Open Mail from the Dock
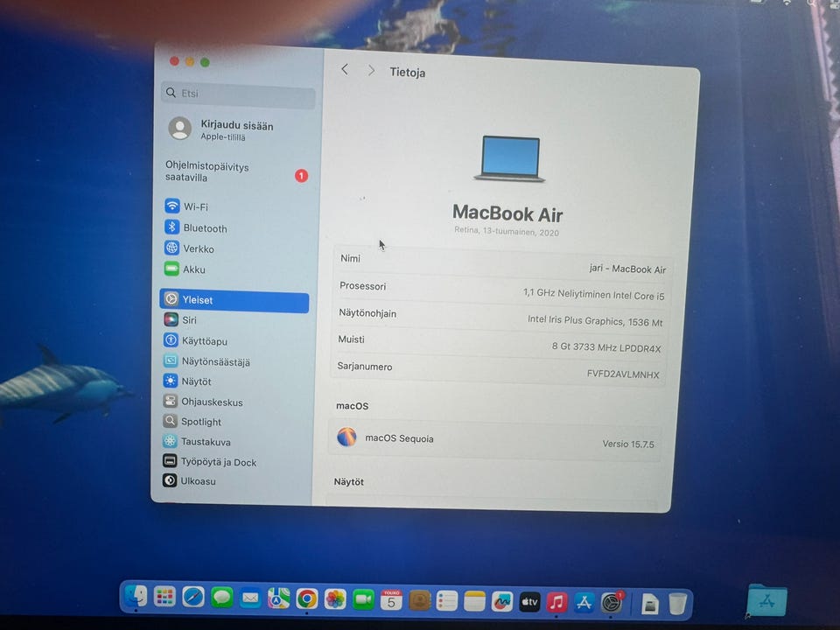Image resolution: width=840 pixels, height=630 pixels. click(250, 598)
